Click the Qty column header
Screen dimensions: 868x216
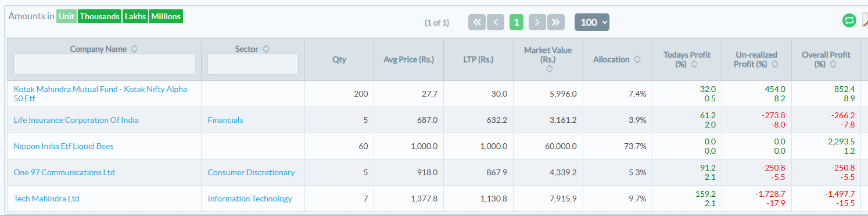(339, 59)
